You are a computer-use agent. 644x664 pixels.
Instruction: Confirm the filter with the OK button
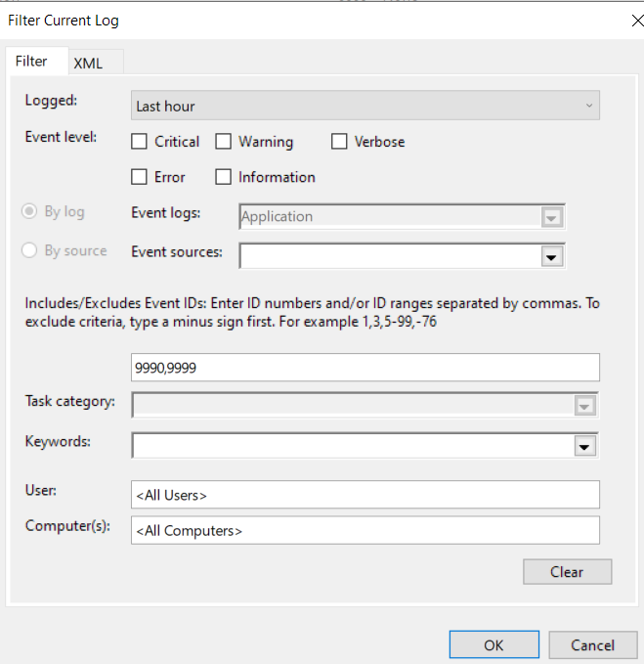tap(494, 644)
